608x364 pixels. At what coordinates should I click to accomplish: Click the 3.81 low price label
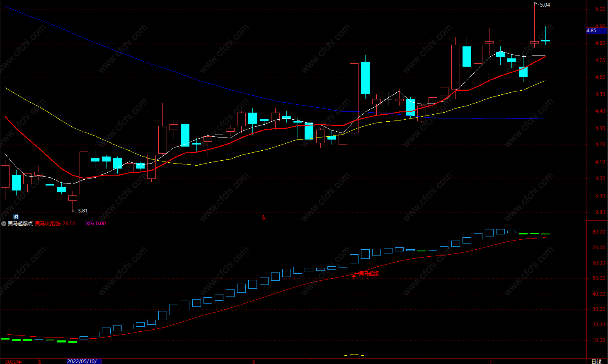pyautogui.click(x=82, y=211)
